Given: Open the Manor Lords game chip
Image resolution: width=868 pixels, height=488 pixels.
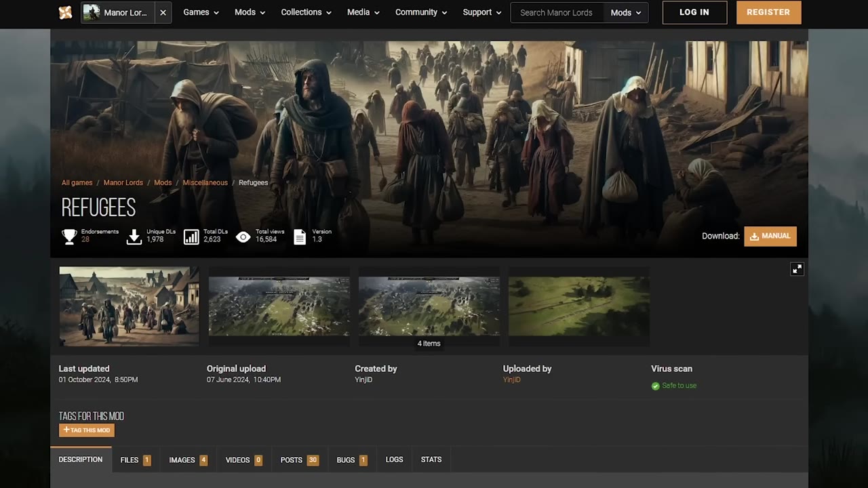Looking at the screenshot, I should 117,12.
